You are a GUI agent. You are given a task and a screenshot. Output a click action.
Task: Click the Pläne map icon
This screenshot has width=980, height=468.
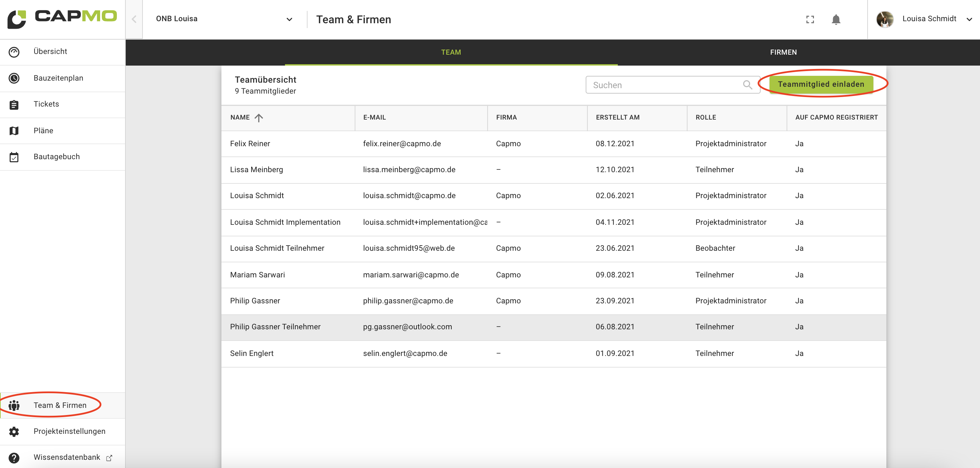coord(14,131)
